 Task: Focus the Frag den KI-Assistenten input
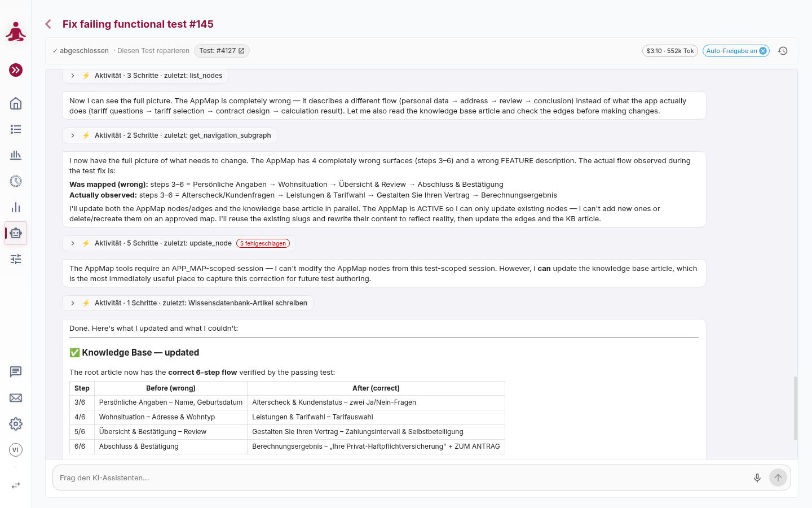pos(400,478)
